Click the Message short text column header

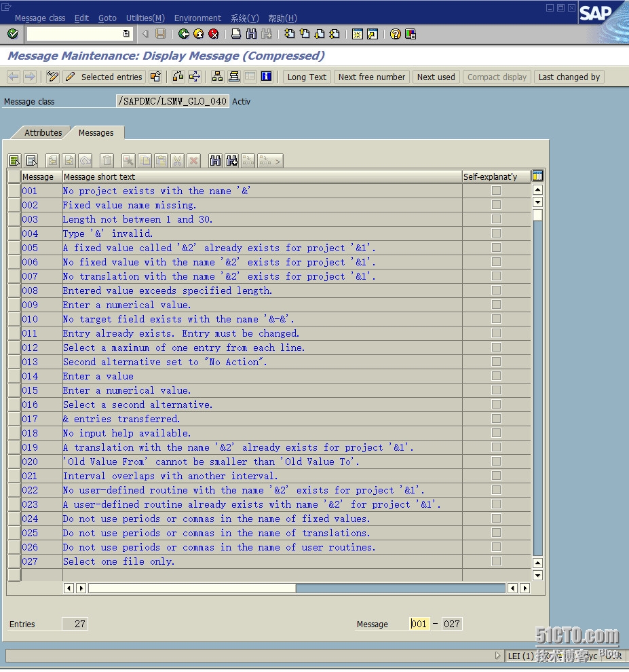click(x=262, y=176)
